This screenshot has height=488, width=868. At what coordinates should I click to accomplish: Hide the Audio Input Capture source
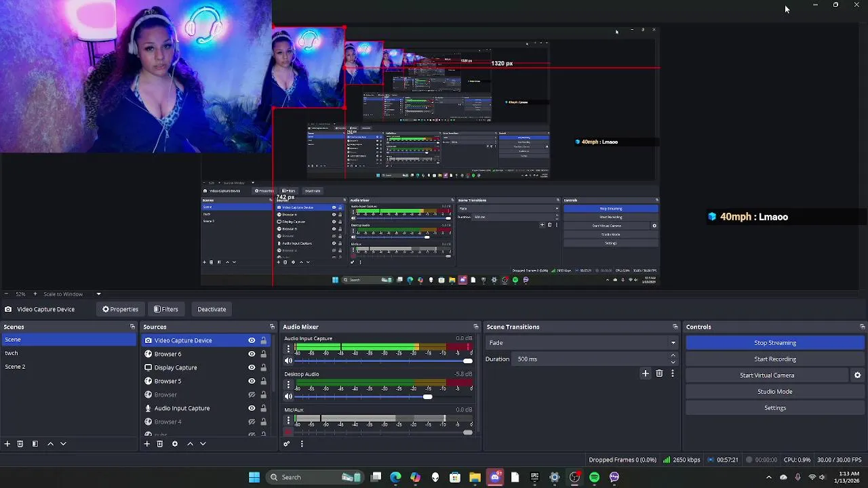[x=252, y=408]
